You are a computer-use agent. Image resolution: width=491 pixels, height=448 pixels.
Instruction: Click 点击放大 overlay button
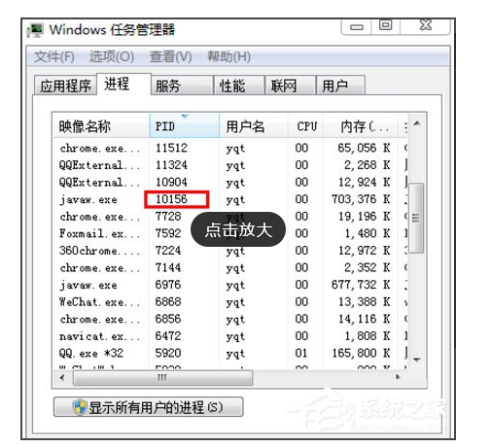pyautogui.click(x=238, y=229)
